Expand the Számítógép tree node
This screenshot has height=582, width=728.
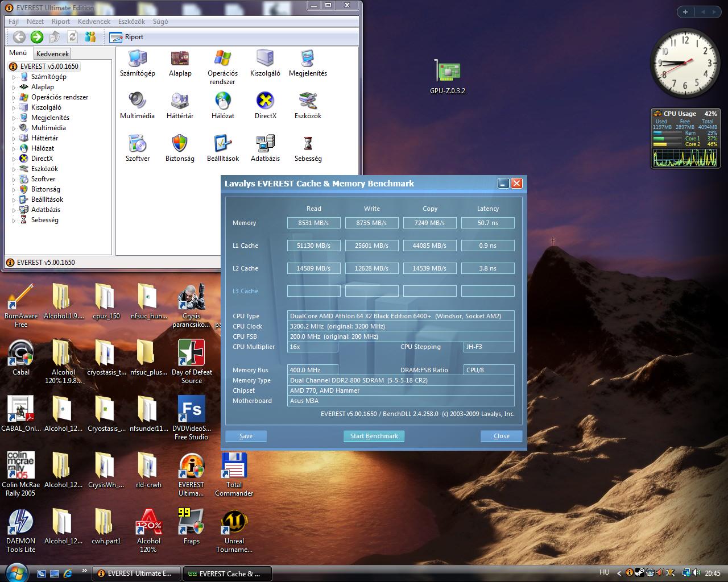point(14,77)
